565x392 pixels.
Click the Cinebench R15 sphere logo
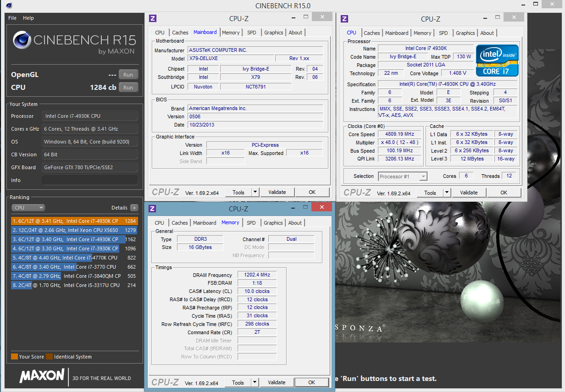22,40
